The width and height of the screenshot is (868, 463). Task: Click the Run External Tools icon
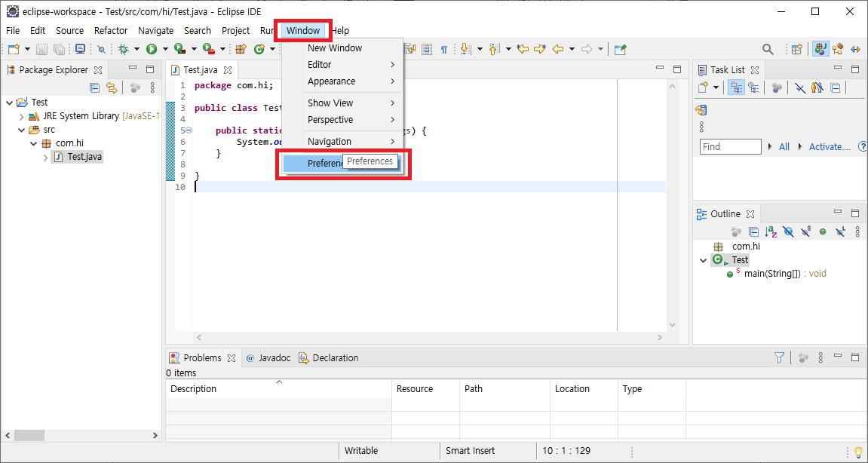point(209,49)
